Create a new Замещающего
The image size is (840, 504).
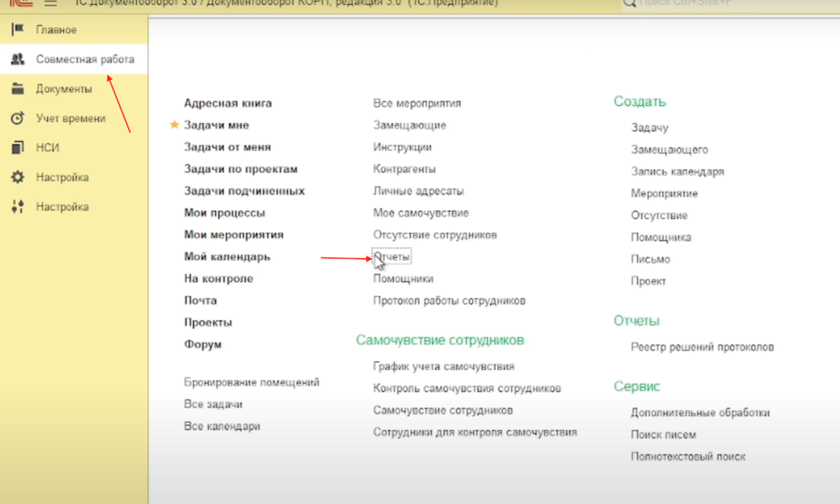[669, 150]
